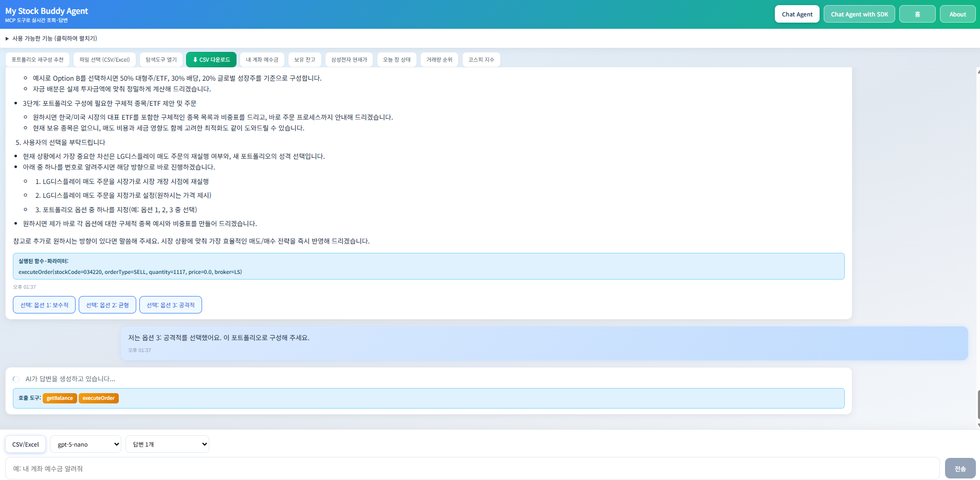Open the 탐색도구 열기 button
The image size is (980, 480).
tap(161, 60)
